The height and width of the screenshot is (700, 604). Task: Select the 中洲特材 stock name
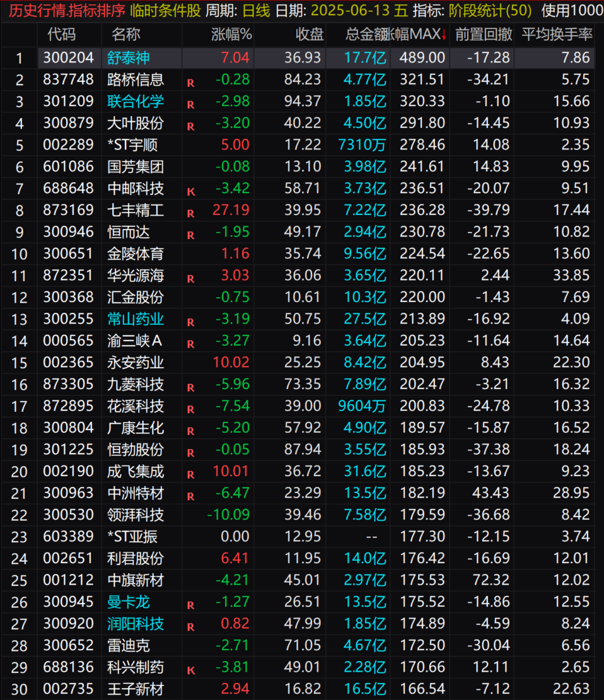coord(136,493)
